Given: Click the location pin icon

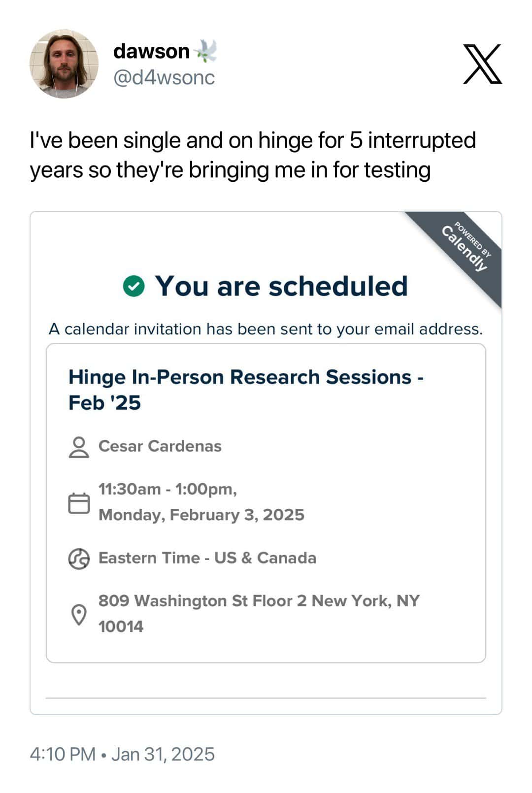Looking at the screenshot, I should (79, 614).
